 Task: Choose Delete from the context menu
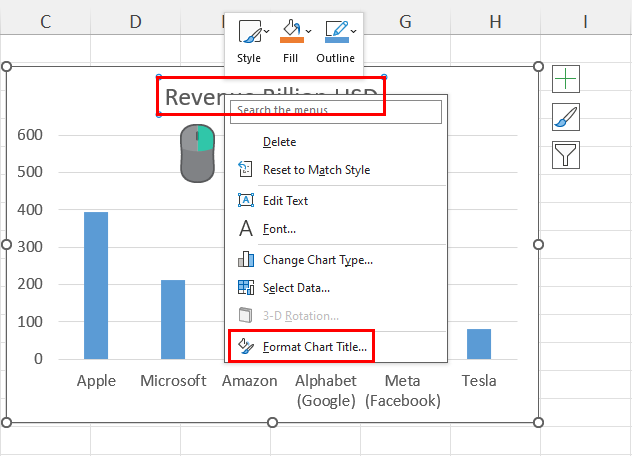click(x=336, y=142)
